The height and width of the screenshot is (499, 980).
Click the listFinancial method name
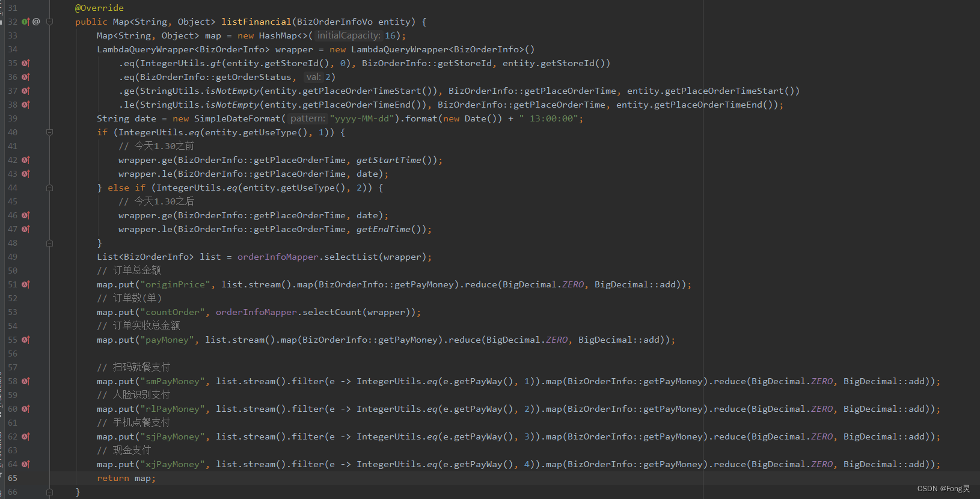coord(256,22)
